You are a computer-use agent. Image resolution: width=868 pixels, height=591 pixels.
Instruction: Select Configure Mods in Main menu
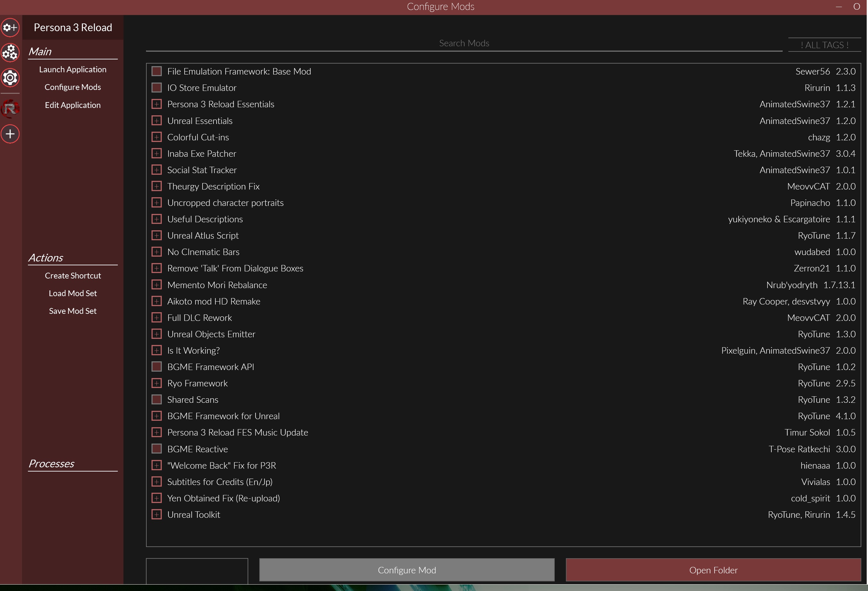click(x=73, y=87)
